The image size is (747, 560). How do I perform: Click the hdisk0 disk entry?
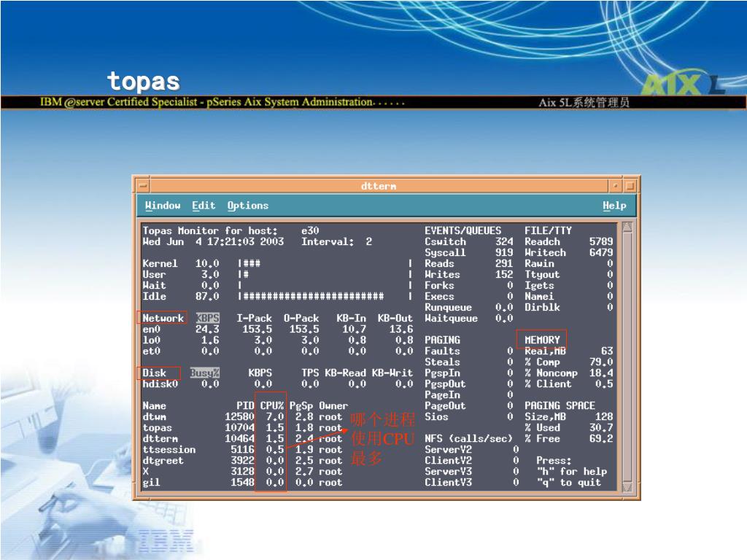click(x=160, y=384)
